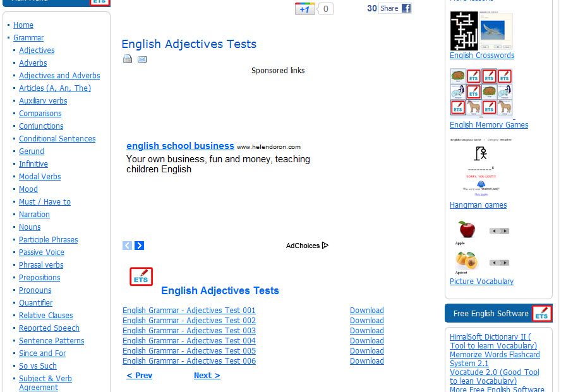The image size is (578, 392).
Task: Click the Facebook icon next to Share
Action: (x=405, y=8)
